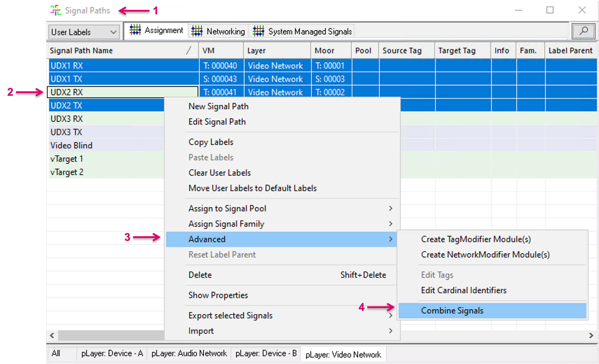Click the Assignment tab grid icon
This screenshot has width=599, height=364.
click(x=135, y=30)
